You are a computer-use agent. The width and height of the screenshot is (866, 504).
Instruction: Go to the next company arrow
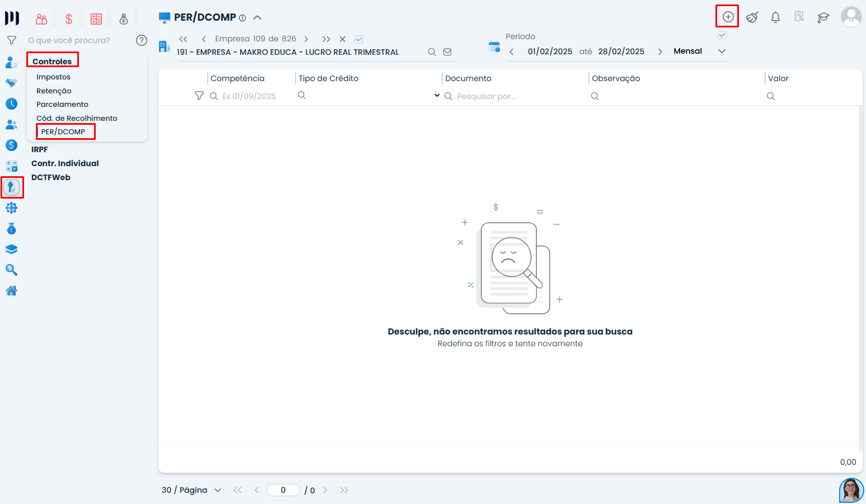(306, 39)
